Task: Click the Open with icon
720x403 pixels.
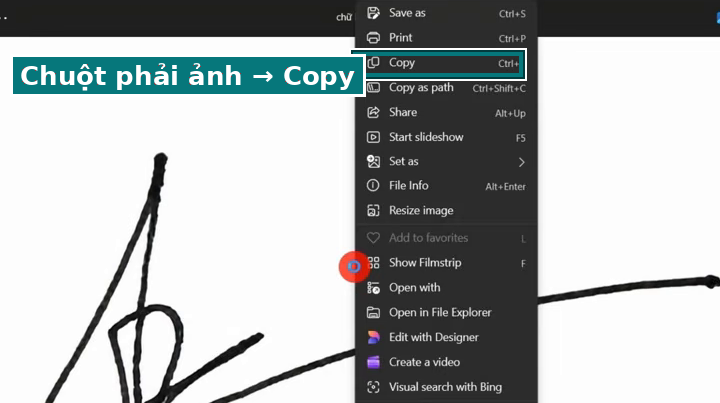Action: [x=373, y=288]
